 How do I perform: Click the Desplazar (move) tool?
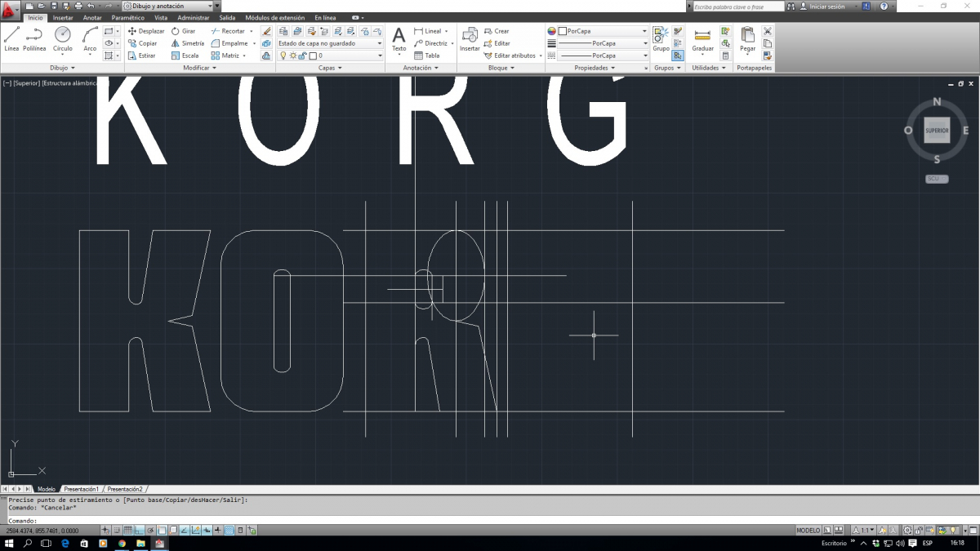[x=146, y=31]
